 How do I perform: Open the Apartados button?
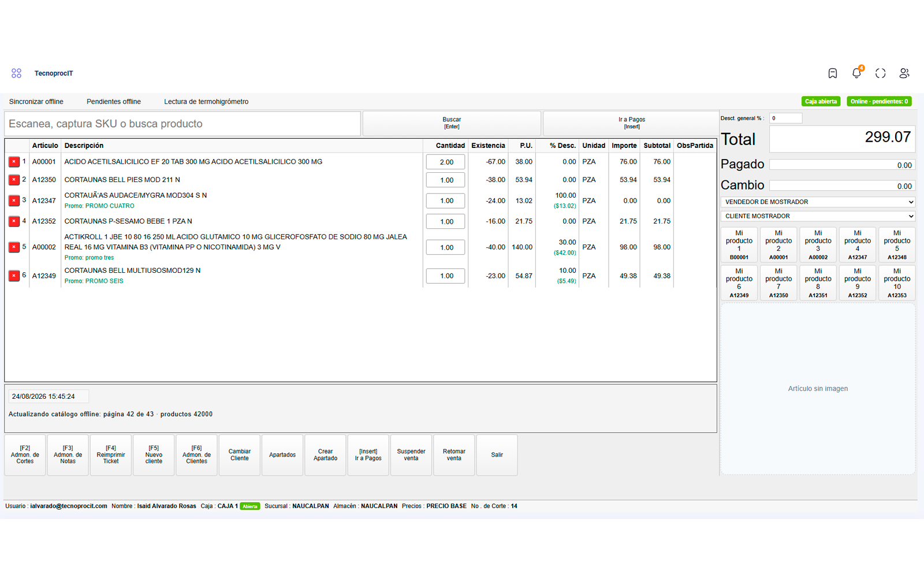pos(282,455)
